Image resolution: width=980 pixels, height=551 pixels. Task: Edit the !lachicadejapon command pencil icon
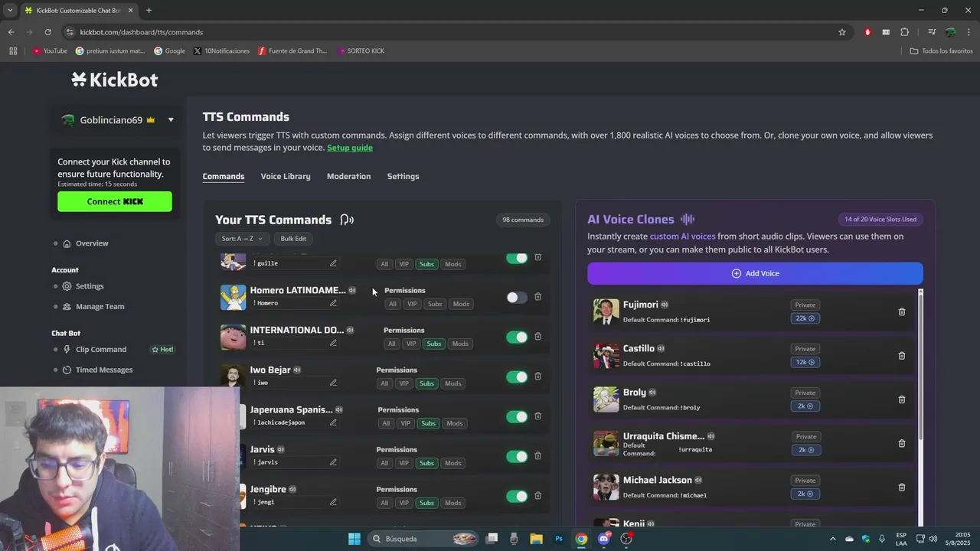[333, 422]
